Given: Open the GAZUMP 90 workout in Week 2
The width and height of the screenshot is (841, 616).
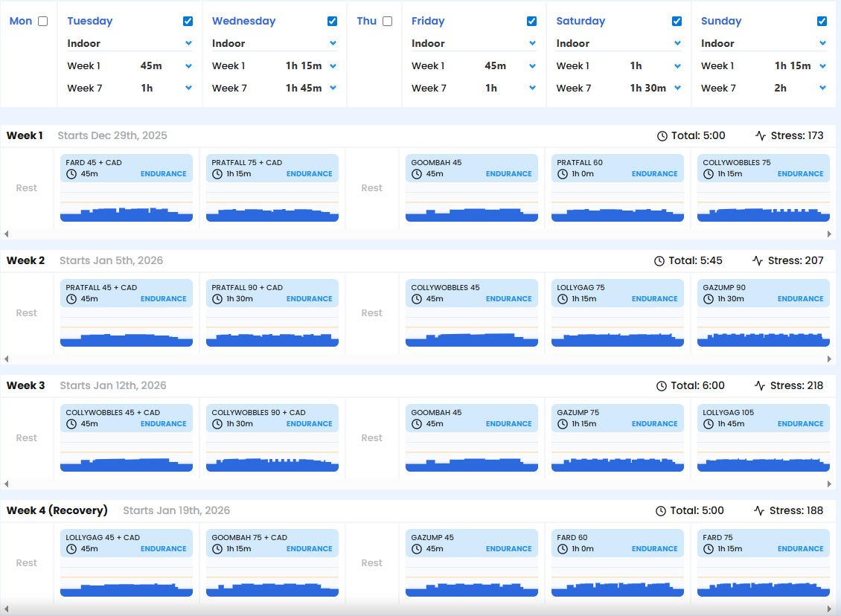Looking at the screenshot, I should tap(763, 293).
